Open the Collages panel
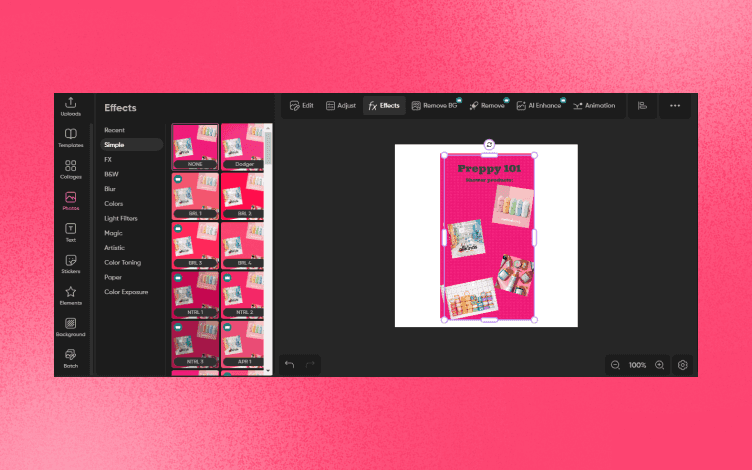 (x=70, y=170)
